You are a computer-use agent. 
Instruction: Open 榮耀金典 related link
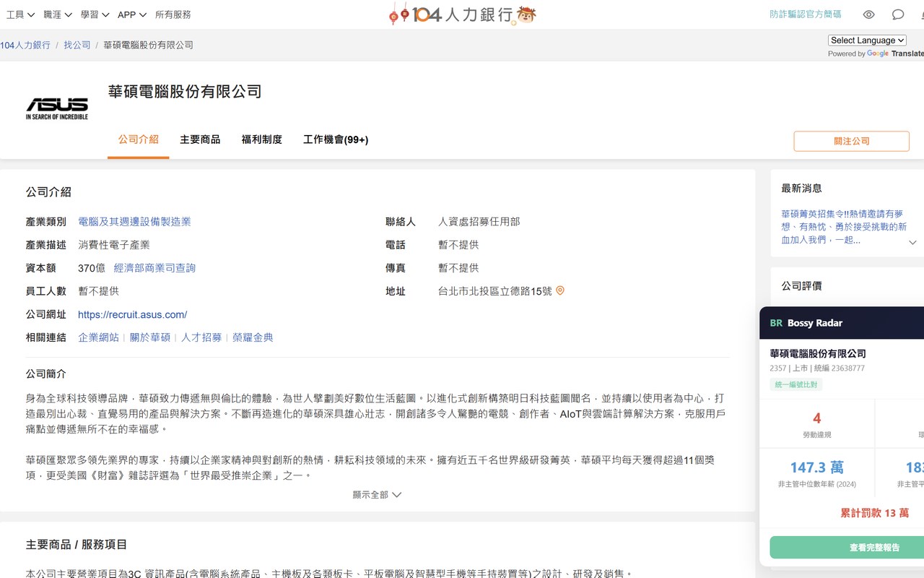253,337
